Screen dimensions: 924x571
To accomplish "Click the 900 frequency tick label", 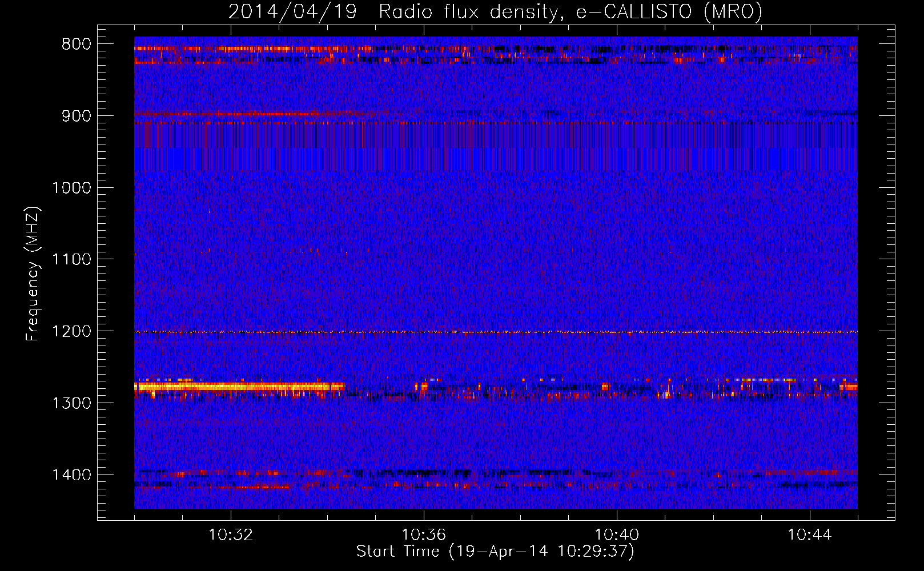I will 77,116.
